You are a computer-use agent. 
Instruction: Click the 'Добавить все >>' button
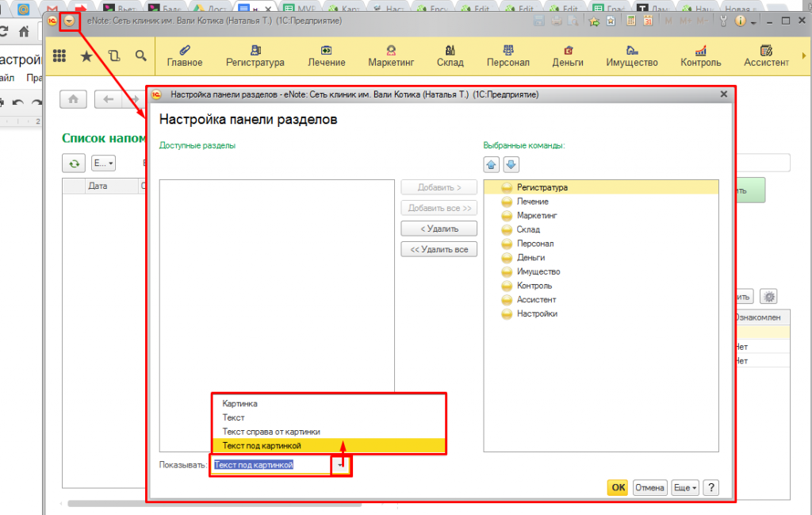pos(439,208)
